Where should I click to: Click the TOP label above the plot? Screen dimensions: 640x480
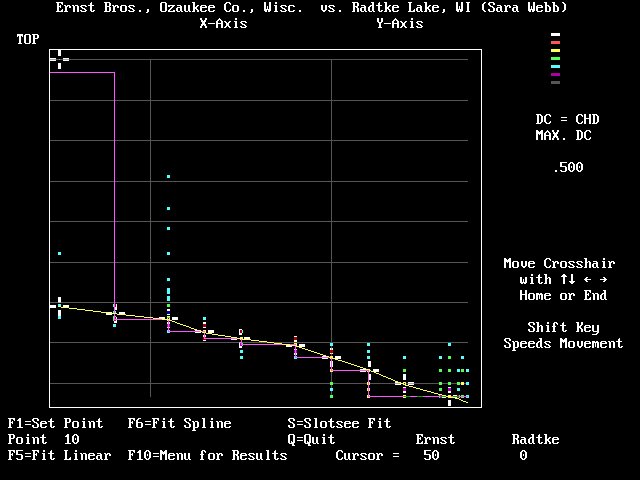(x=28, y=39)
